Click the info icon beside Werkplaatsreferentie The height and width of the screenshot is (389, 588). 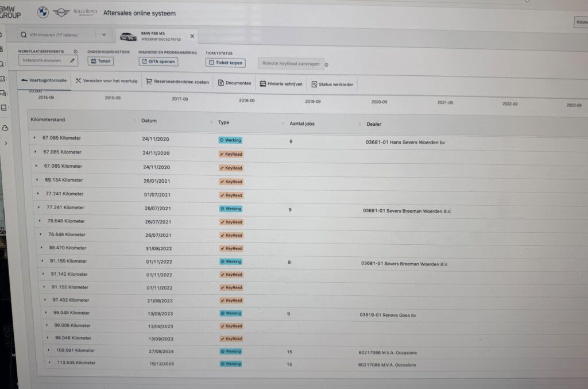tap(76, 52)
